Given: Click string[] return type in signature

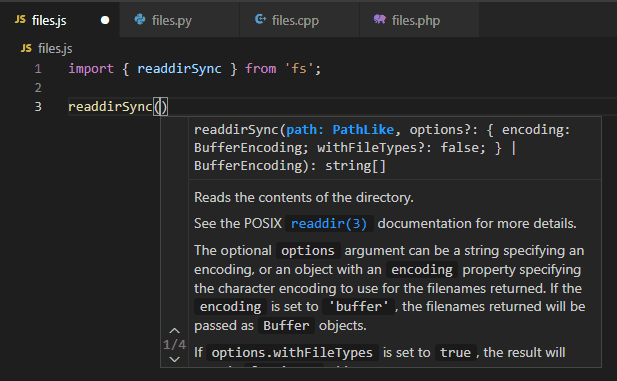Looking at the screenshot, I should coord(355,166).
